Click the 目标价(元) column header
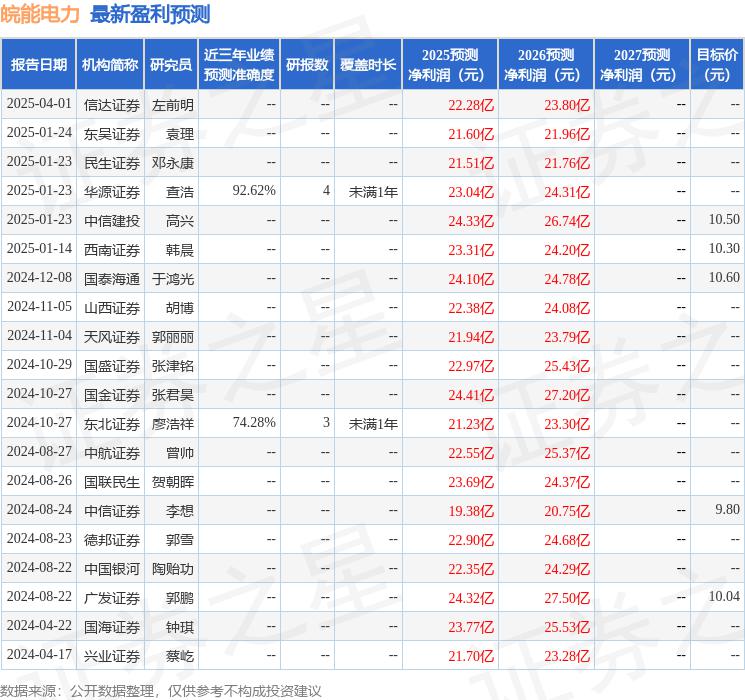745x700 pixels. (x=717, y=65)
